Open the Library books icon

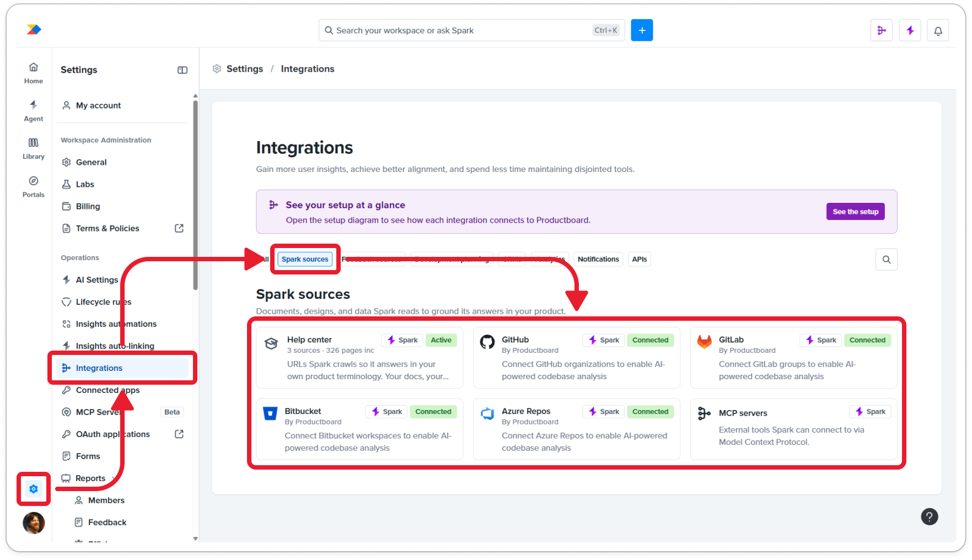click(x=33, y=149)
